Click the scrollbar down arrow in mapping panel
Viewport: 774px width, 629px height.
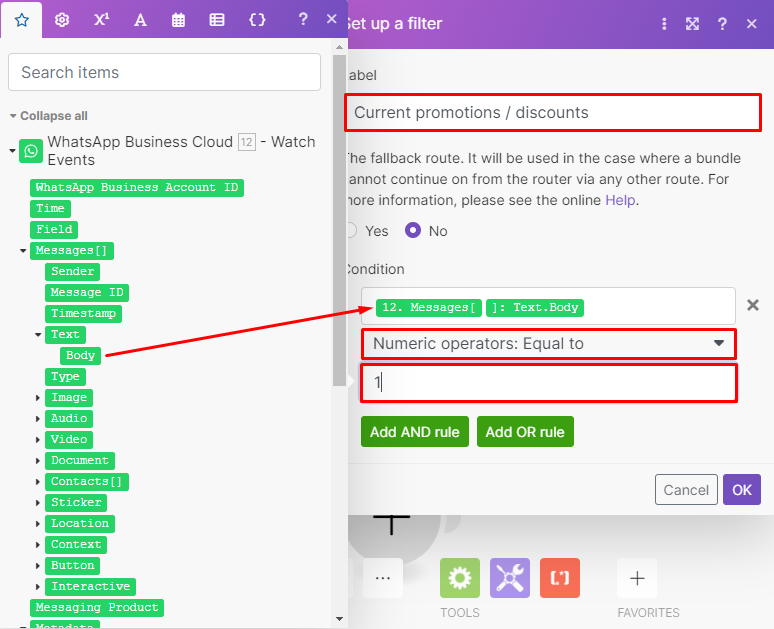339,619
